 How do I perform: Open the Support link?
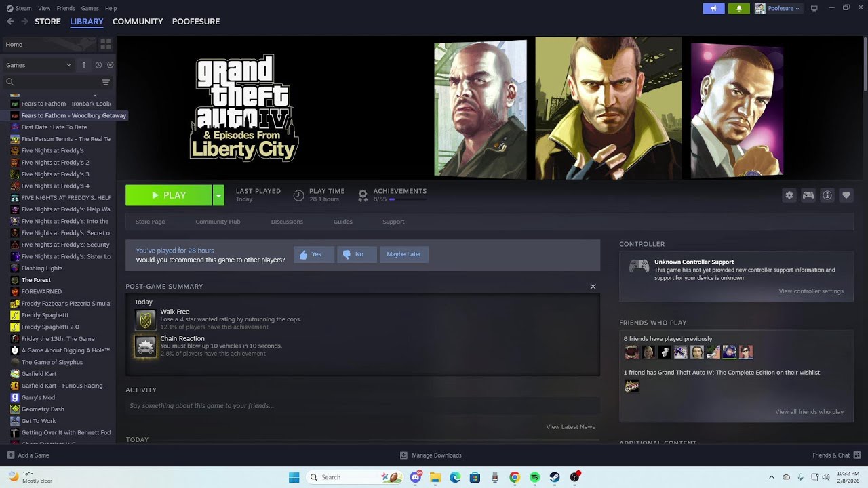[393, 222]
